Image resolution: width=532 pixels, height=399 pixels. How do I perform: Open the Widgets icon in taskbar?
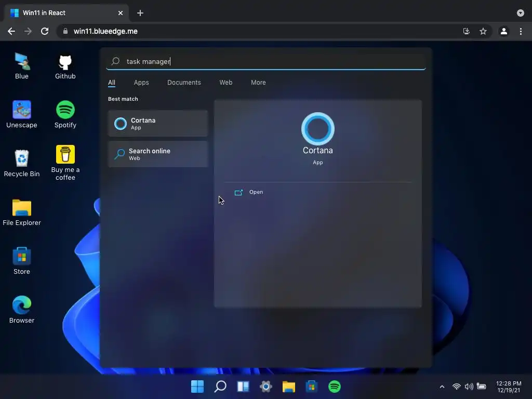(x=243, y=387)
